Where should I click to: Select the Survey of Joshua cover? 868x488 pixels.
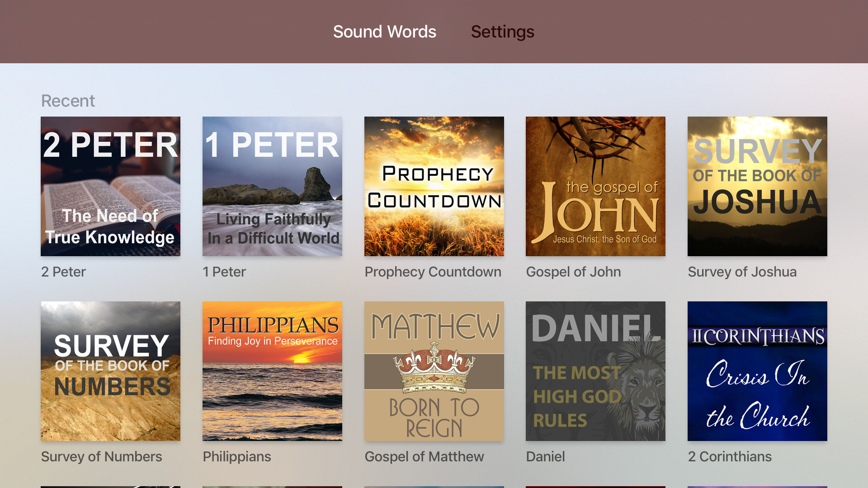click(757, 186)
